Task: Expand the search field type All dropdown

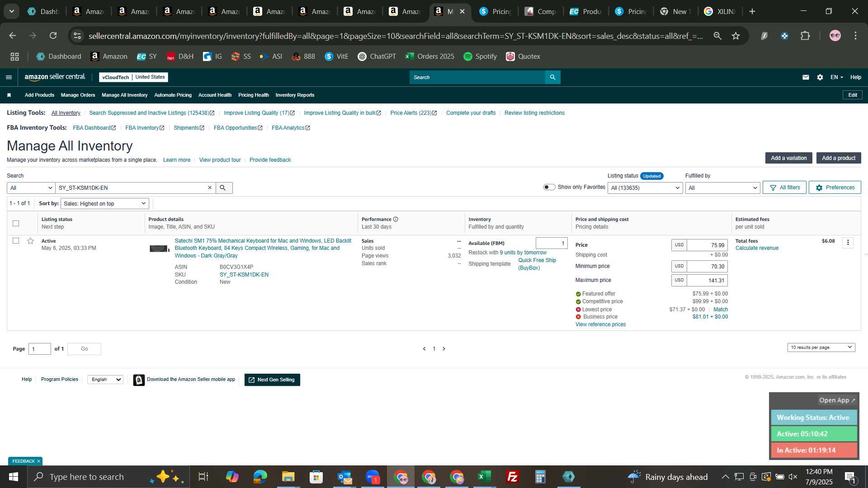Action: click(x=31, y=188)
